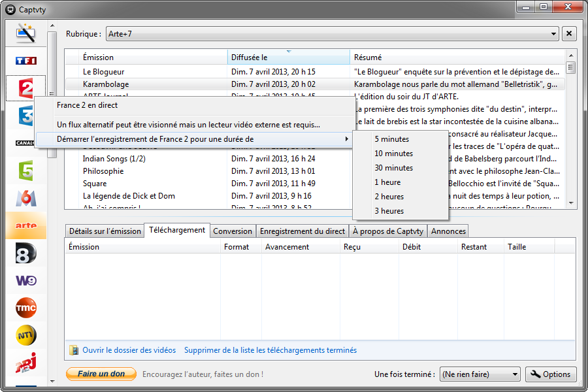Click the Résumé column header

tap(457, 57)
